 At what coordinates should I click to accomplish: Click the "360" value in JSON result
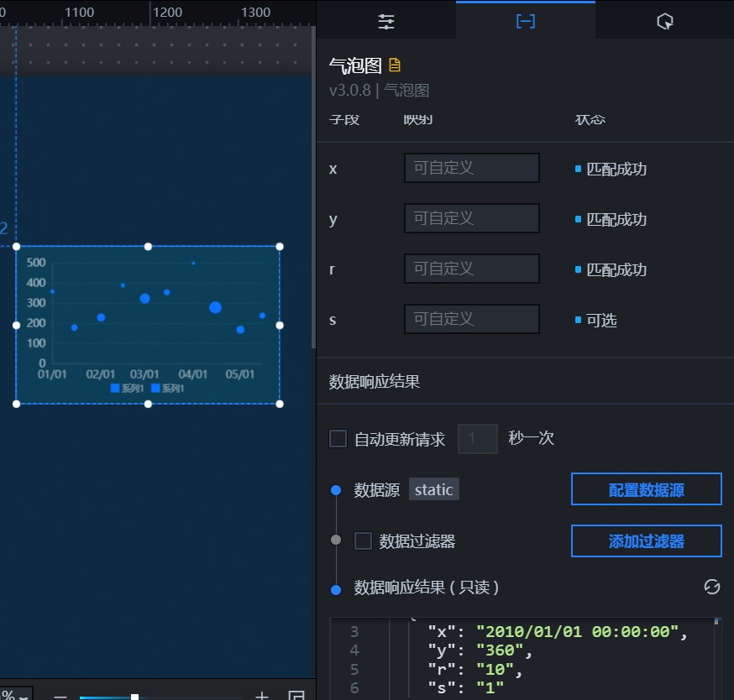point(500,650)
